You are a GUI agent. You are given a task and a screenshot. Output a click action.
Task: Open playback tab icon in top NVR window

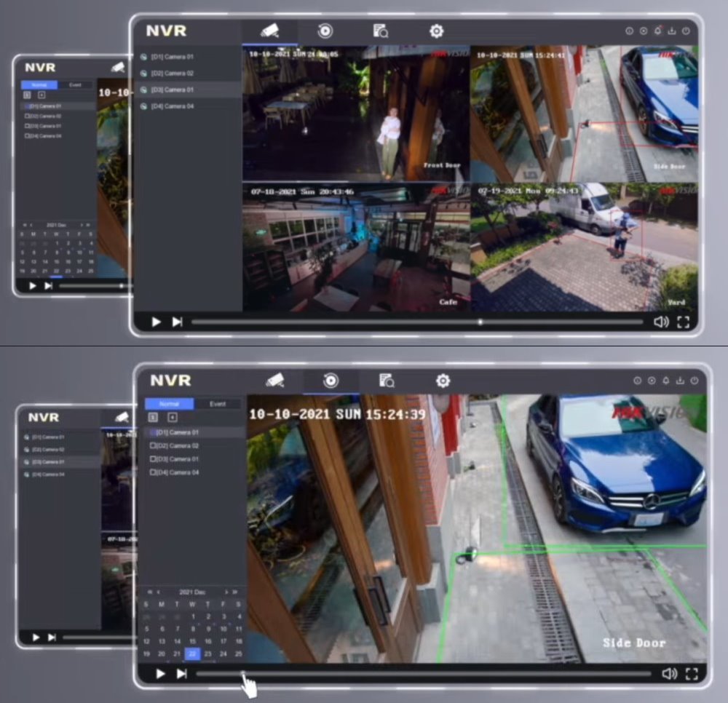coord(325,31)
